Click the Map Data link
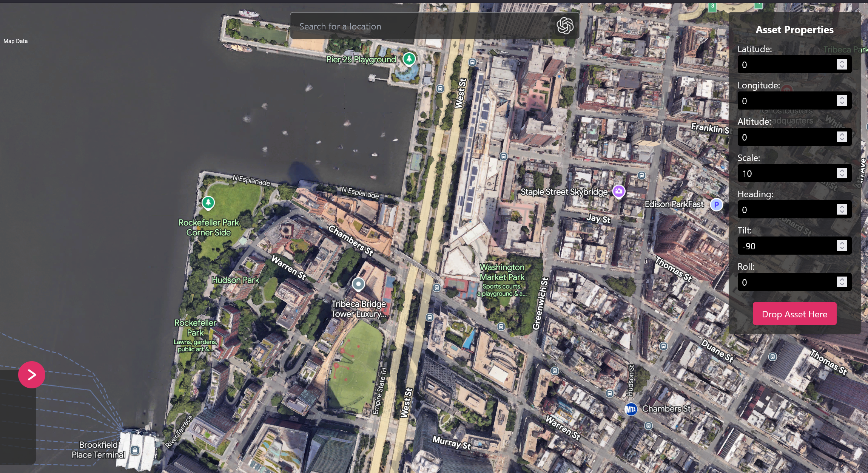The height and width of the screenshot is (473, 868). tap(15, 41)
